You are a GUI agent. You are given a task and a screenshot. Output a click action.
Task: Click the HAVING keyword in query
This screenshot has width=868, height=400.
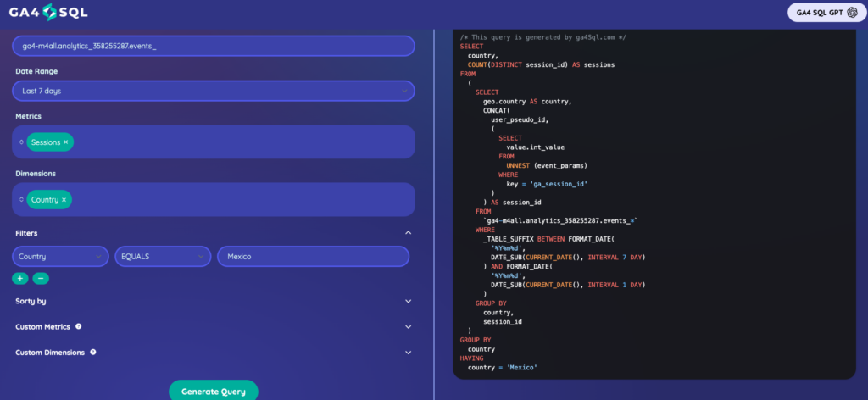471,358
